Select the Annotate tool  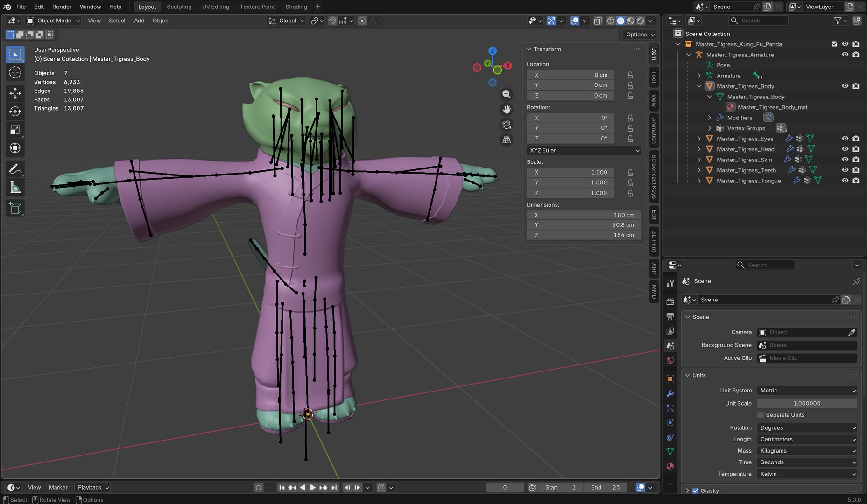tap(15, 169)
